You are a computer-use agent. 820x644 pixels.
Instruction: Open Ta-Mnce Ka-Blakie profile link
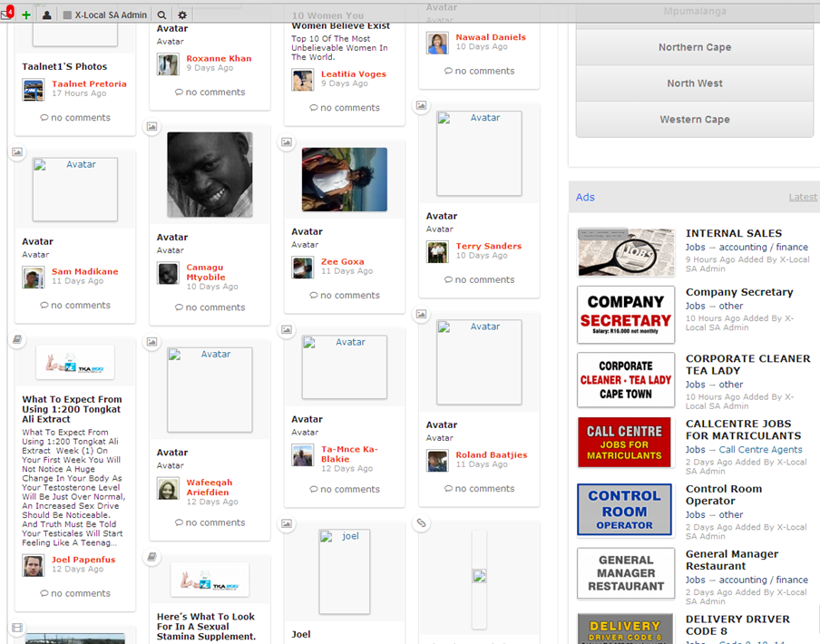click(349, 454)
